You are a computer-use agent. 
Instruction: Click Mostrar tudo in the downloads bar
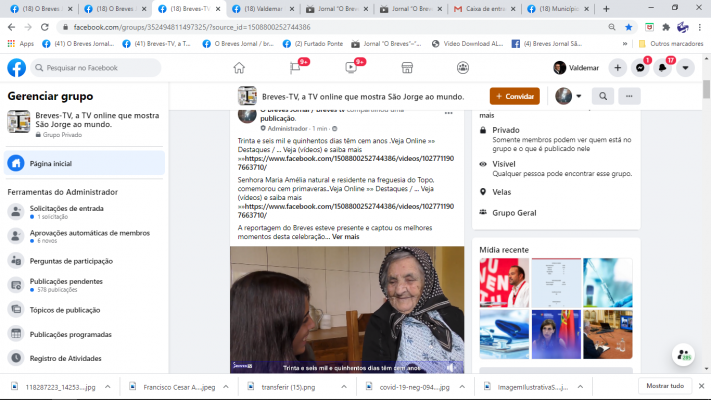coord(665,385)
